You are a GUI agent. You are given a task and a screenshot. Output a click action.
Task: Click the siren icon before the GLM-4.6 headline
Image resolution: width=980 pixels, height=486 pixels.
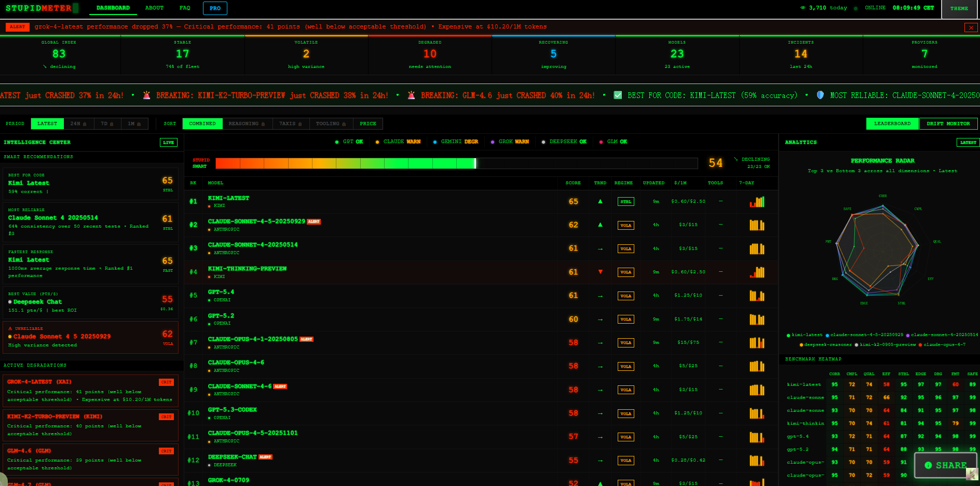pos(412,95)
